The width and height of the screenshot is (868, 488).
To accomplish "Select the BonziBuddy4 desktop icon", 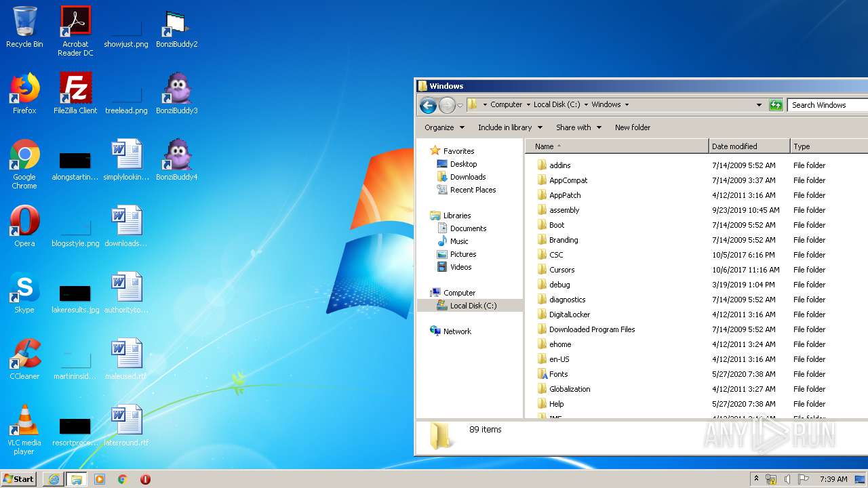I will coord(176,160).
